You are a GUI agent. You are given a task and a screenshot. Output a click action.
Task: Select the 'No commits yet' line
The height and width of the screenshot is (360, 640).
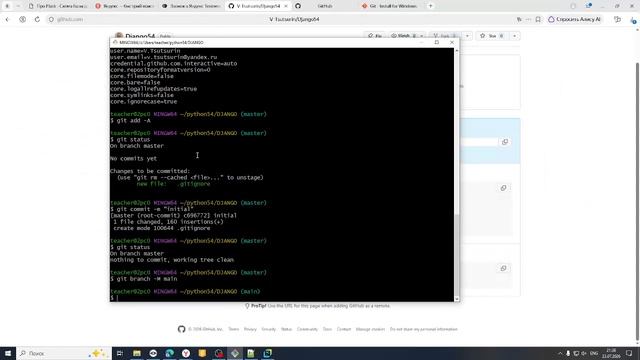tap(133, 158)
